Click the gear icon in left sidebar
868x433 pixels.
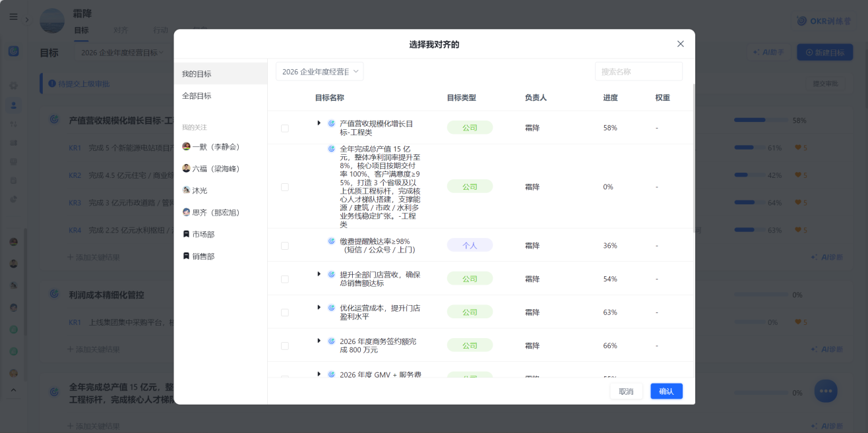[x=13, y=86]
